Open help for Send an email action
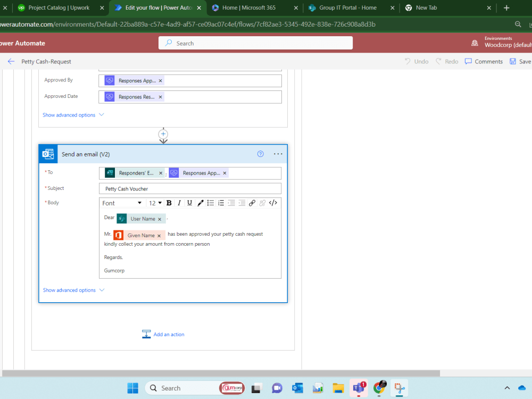The width and height of the screenshot is (532, 399). 260,154
